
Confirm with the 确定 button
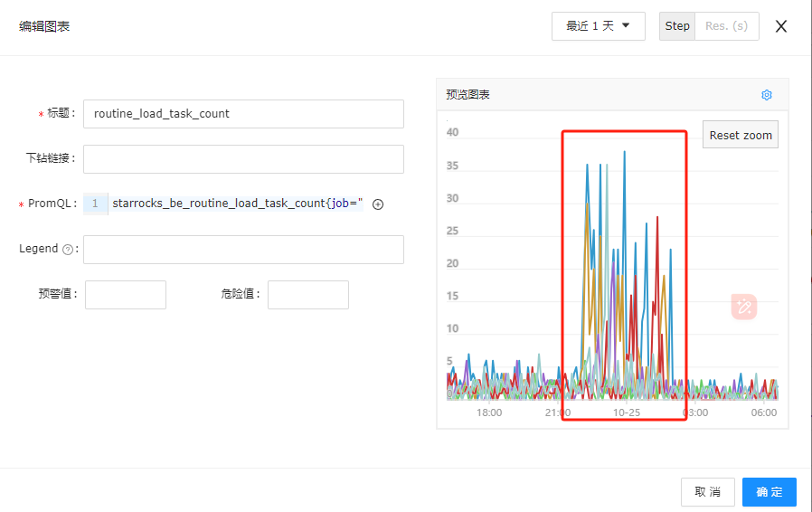pyautogui.click(x=769, y=492)
